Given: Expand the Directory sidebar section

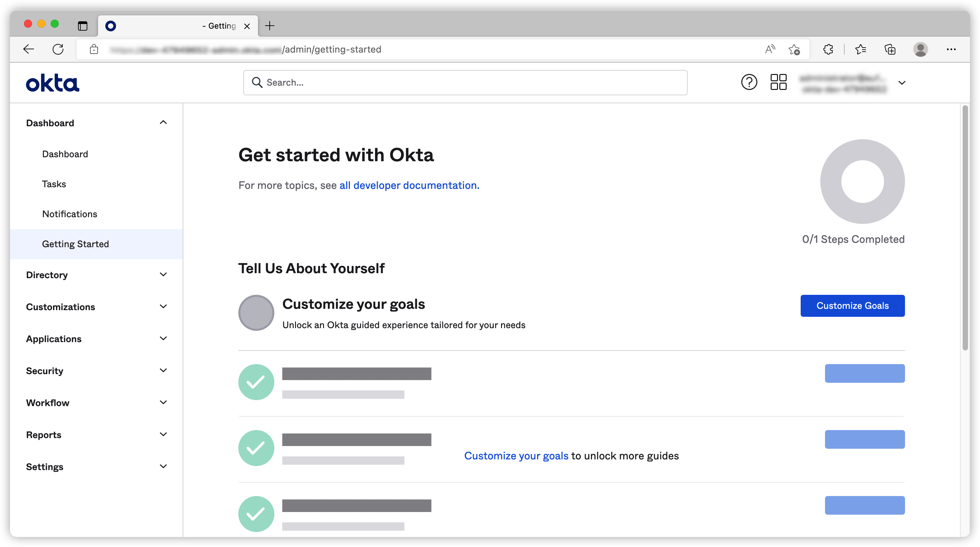Looking at the screenshot, I should [163, 274].
